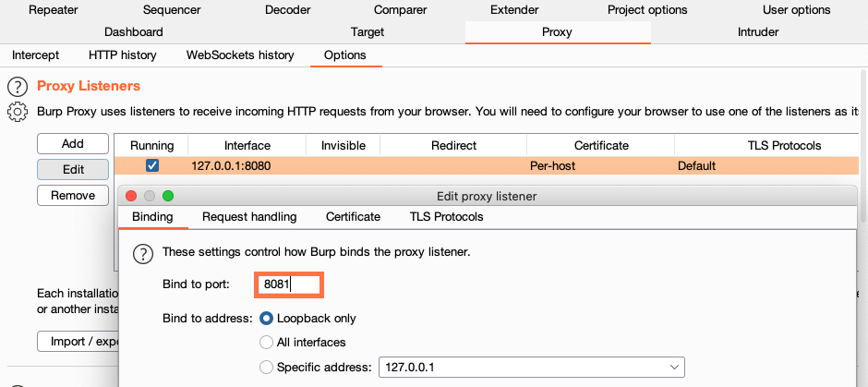
Task: Switch to Repeater tab
Action: (54, 10)
